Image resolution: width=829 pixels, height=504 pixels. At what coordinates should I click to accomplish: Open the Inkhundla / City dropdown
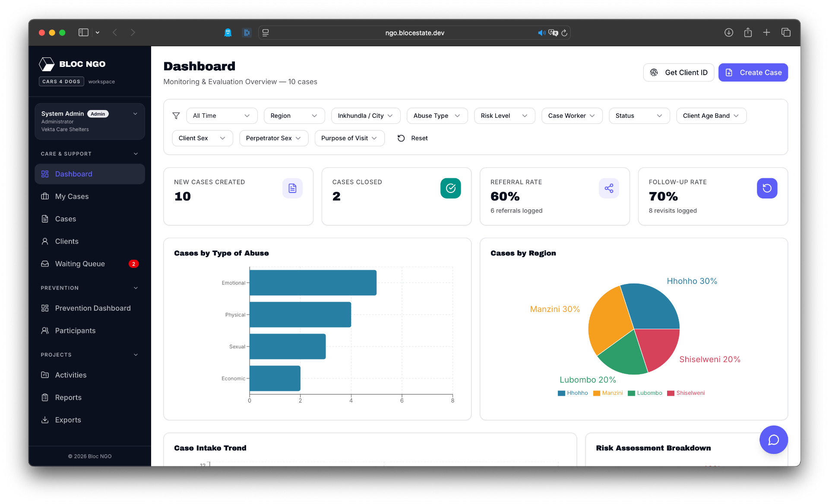coord(365,116)
